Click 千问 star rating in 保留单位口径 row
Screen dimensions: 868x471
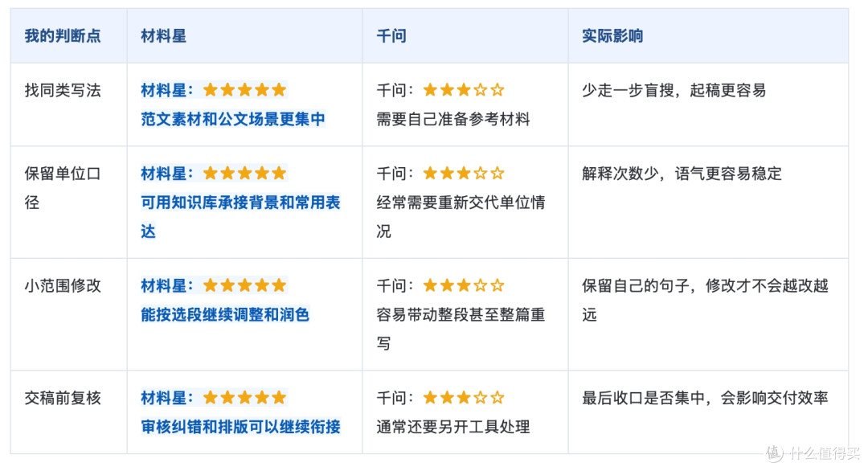[x=464, y=174]
